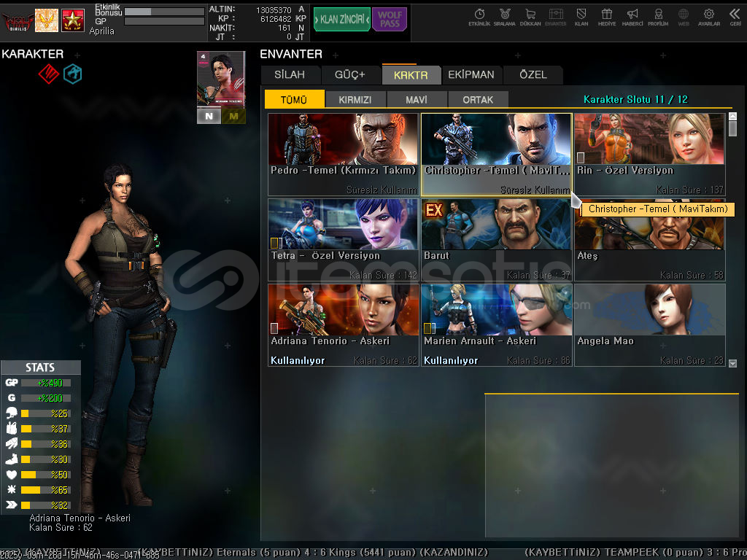
Task: Select the red team diamond icon
Action: [49, 74]
